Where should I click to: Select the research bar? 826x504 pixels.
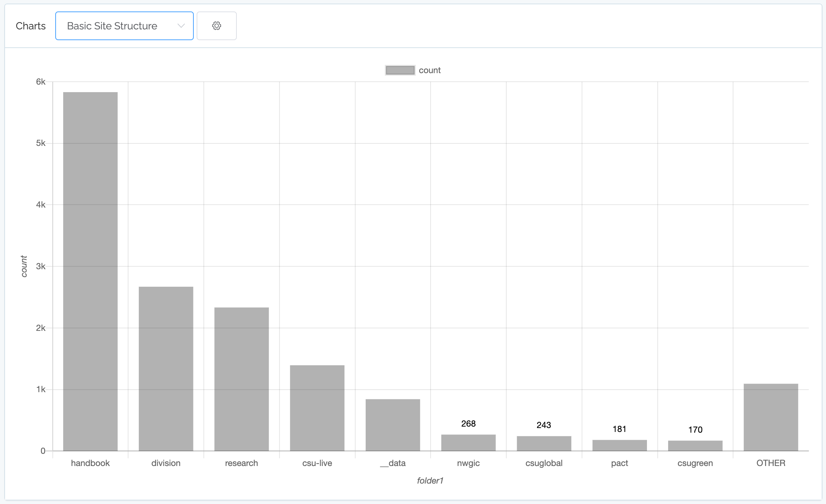point(241,379)
